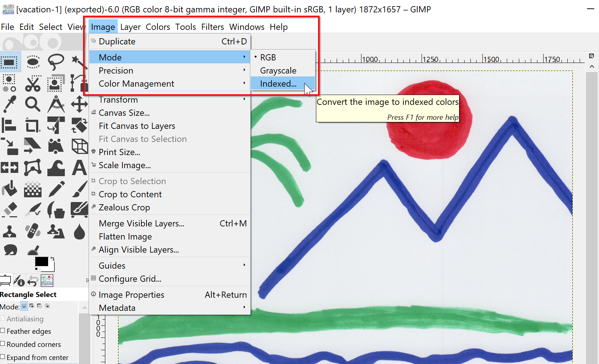Select the Pencil tool
599x364 pixels.
[56, 189]
